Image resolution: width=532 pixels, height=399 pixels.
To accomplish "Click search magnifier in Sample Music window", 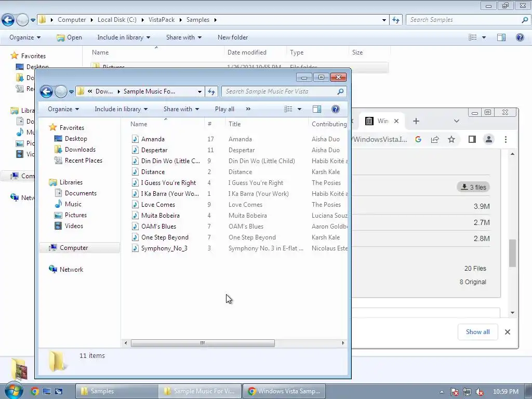I will [340, 91].
